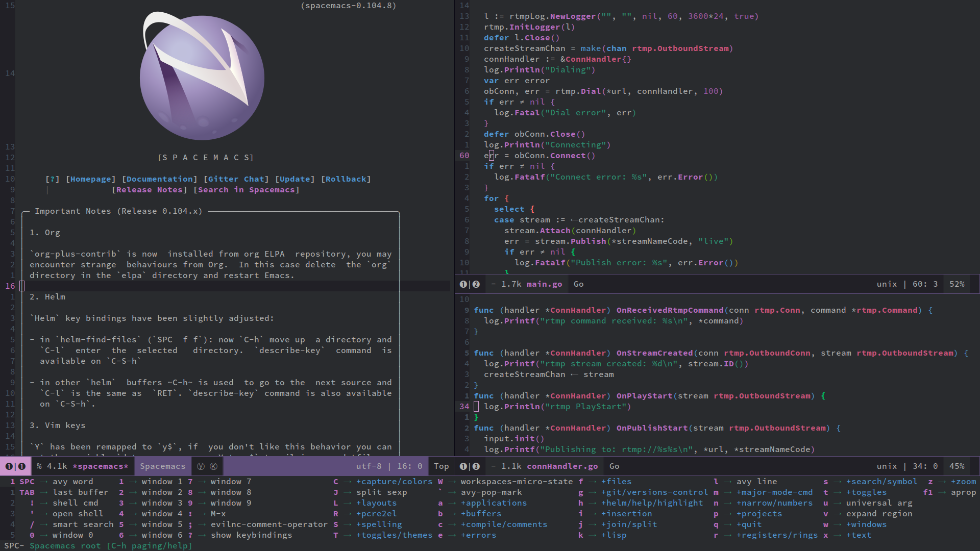Image resolution: width=980 pixels, height=551 pixels.
Task: Click the Ⓚ minor-mode indicator in modeline
Action: point(213,466)
